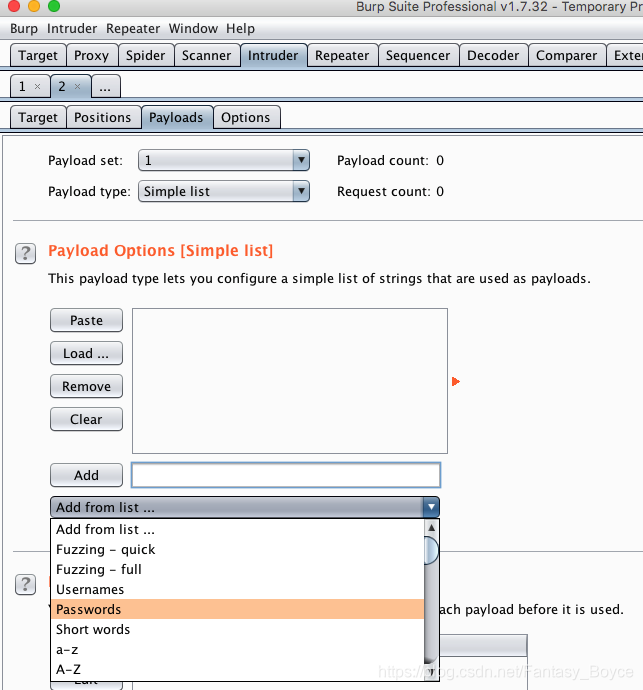Screen dimensions: 643x690
Task: Close Intruder attack tab 1
Action: click(x=38, y=87)
